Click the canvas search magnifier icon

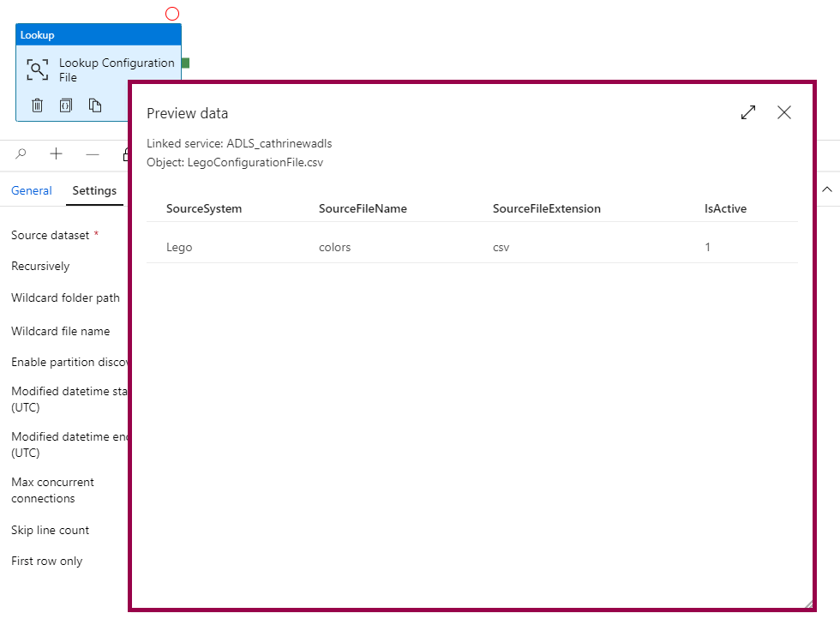pyautogui.click(x=21, y=154)
